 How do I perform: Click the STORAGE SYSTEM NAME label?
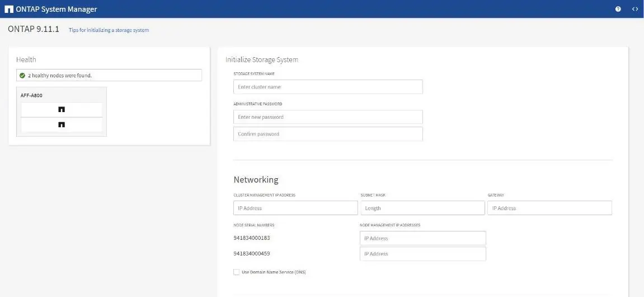pyautogui.click(x=254, y=73)
